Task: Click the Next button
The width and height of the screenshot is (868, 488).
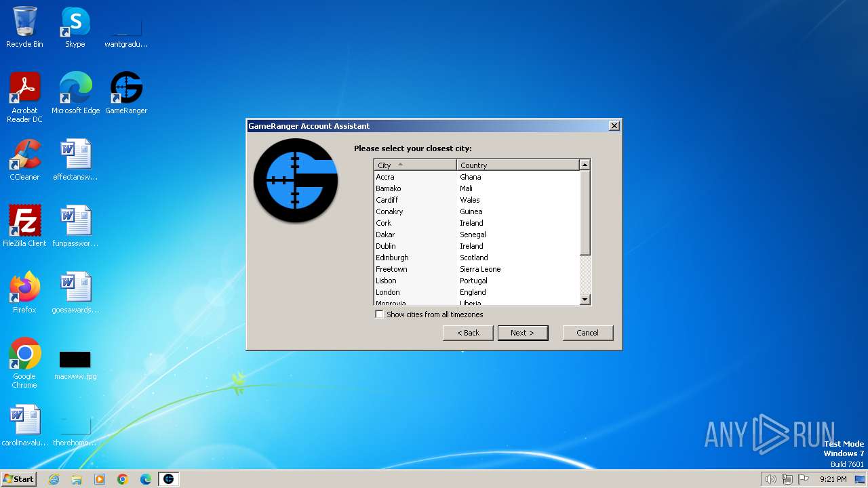Action: 522,333
